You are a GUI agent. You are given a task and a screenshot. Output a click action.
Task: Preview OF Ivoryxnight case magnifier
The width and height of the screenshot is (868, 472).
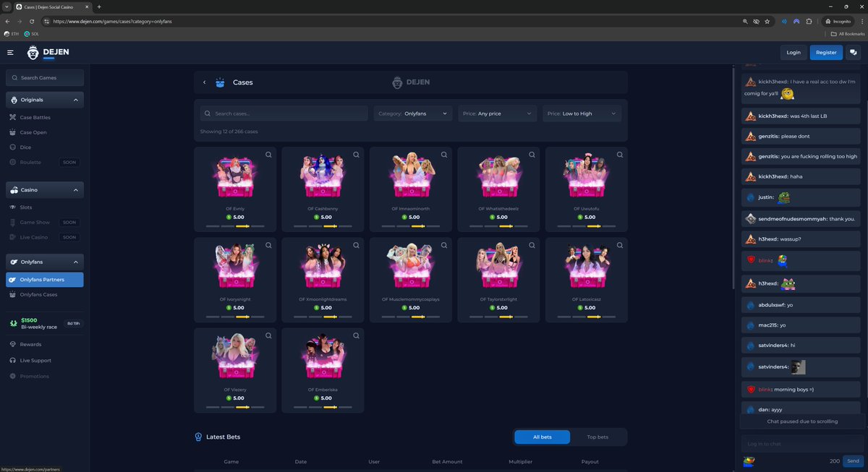(268, 245)
